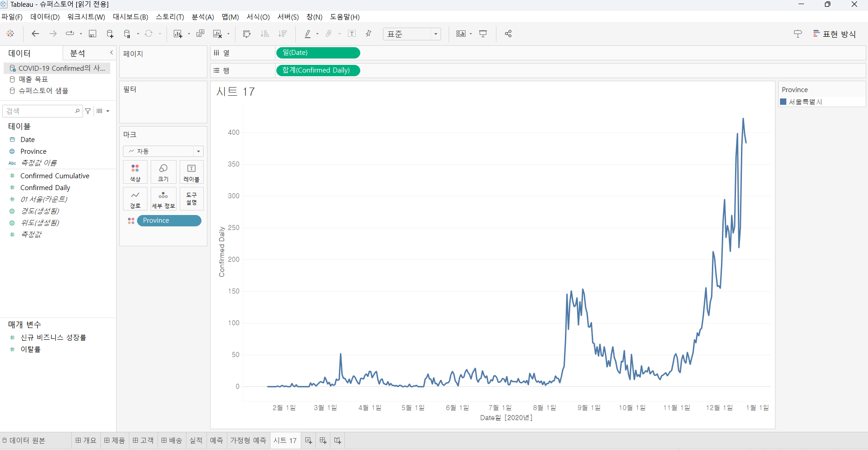868x450 pixels.
Task: Click the add new data source icon
Action: [x=110, y=34]
